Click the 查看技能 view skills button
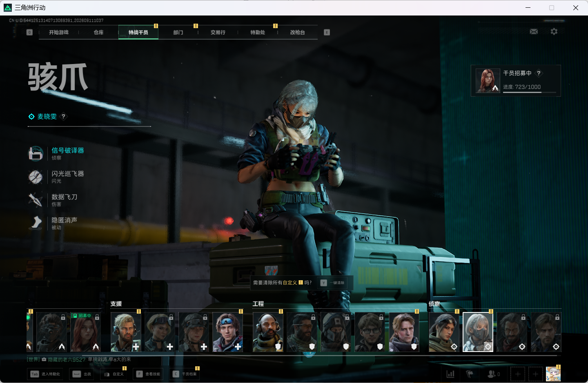The width and height of the screenshot is (588, 383). (149, 374)
